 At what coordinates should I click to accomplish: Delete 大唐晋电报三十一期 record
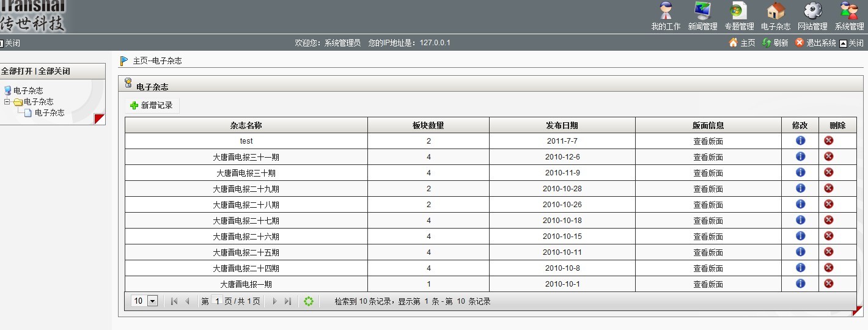pos(829,156)
